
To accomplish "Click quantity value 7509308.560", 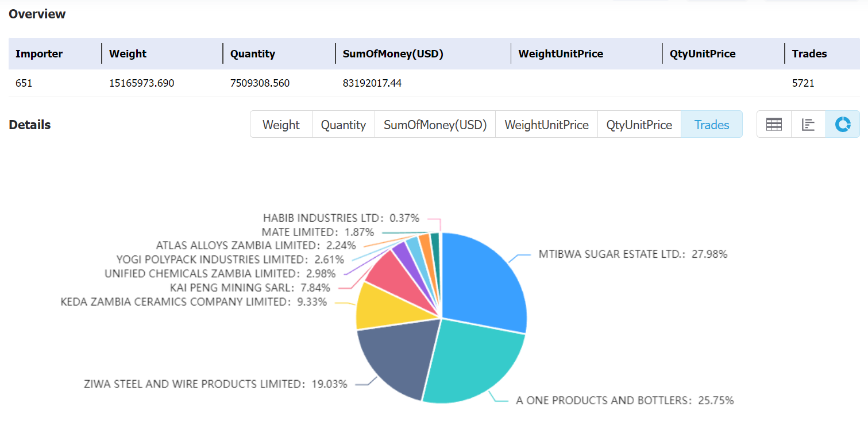I will pos(260,83).
